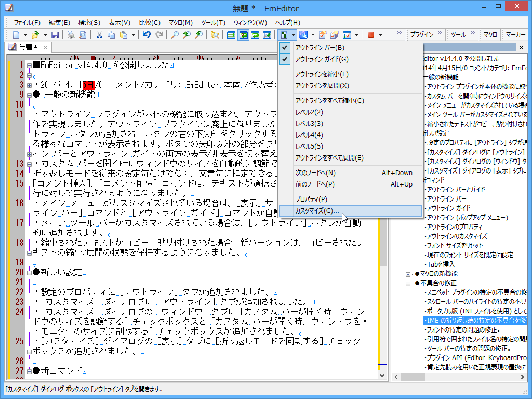The image size is (532, 399).
Task: Open the ツール(T) menu
Action: click(x=213, y=23)
